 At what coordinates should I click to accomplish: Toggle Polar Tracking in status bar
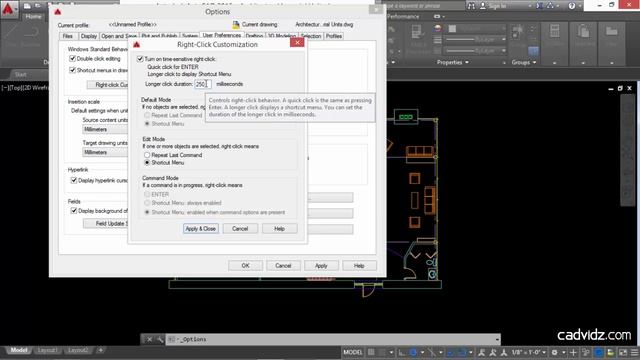pos(413,352)
